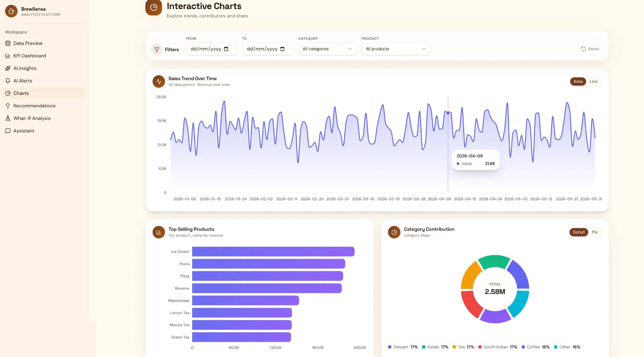This screenshot has height=357, width=644.
Task: Open AI Insights page
Action: coord(44,68)
